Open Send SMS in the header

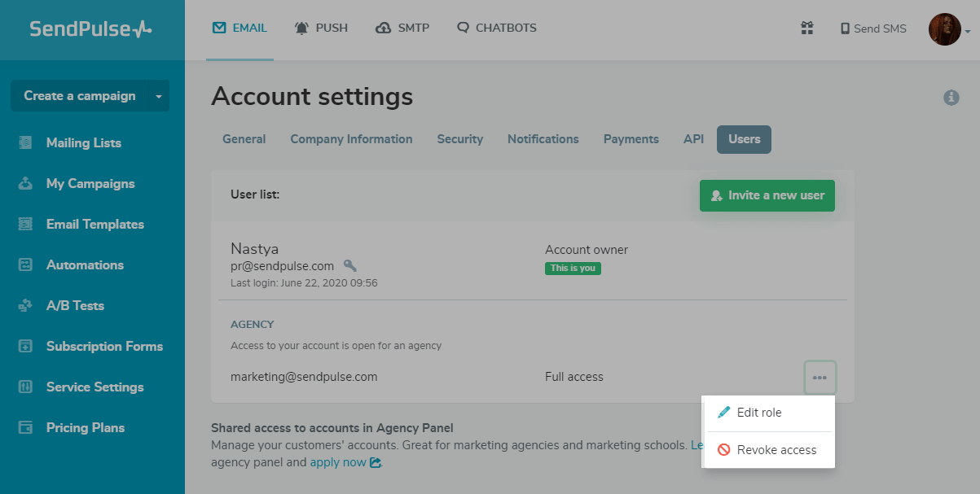pos(873,28)
